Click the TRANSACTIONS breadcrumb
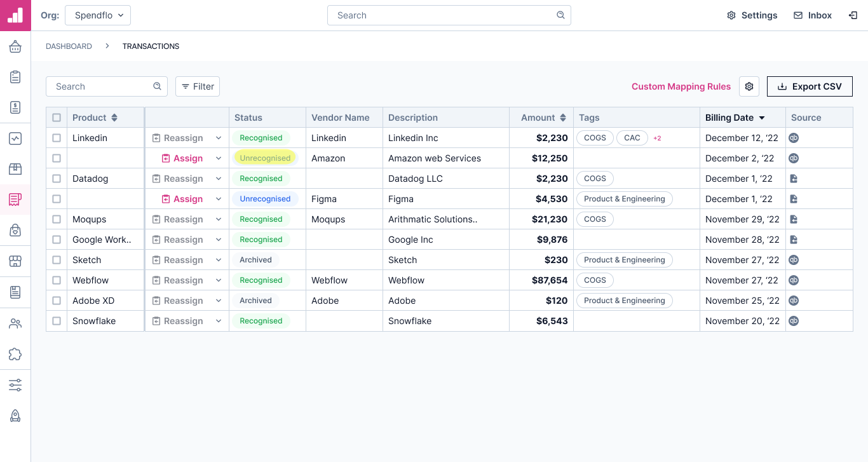This screenshot has width=868, height=462. (x=151, y=46)
